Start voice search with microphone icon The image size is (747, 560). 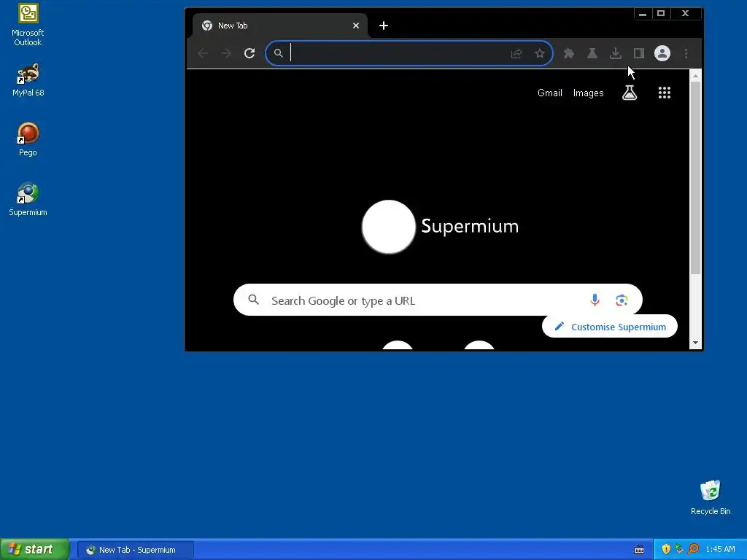[x=595, y=300]
